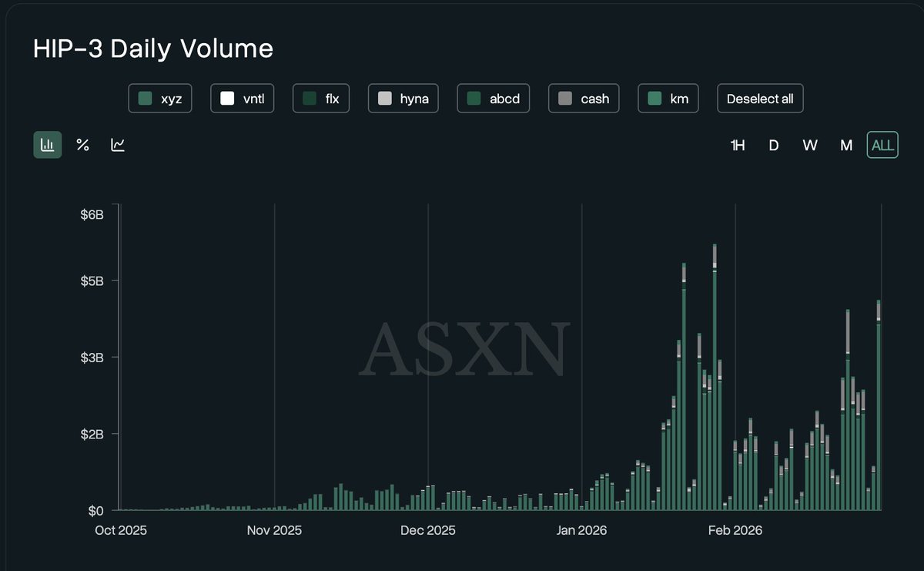Toggle the abcd series legend
This screenshot has height=571, width=924.
(493, 99)
